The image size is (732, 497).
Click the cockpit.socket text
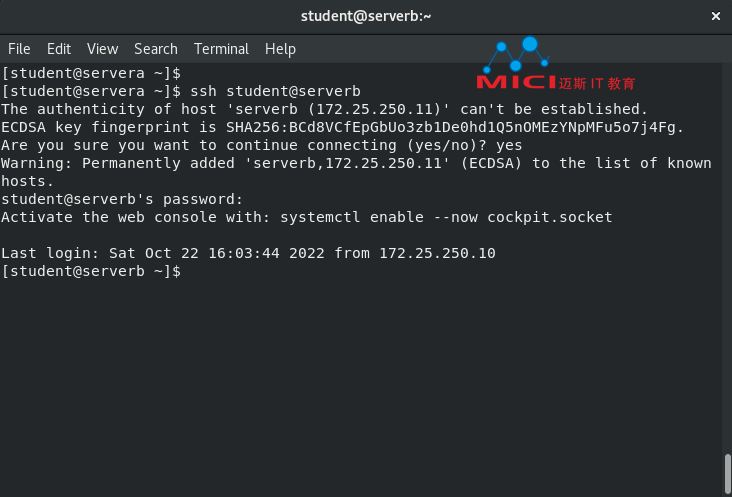(549, 217)
